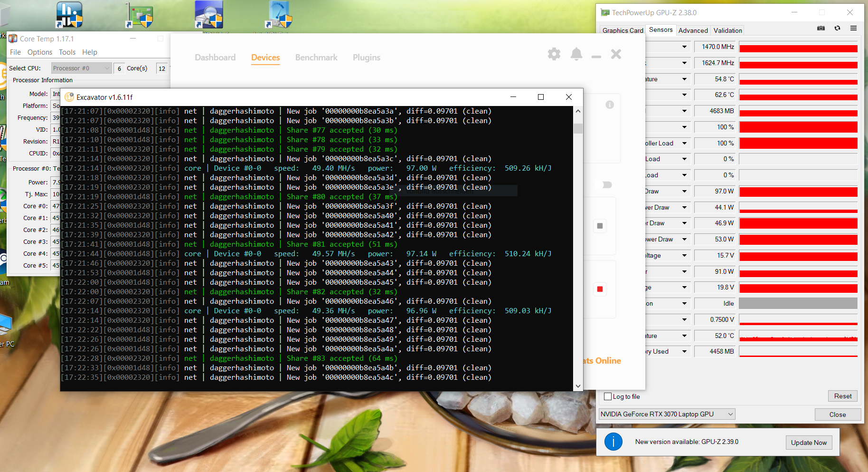Open Core Temp Help menu
This screenshot has width=868, height=472.
pyautogui.click(x=90, y=52)
